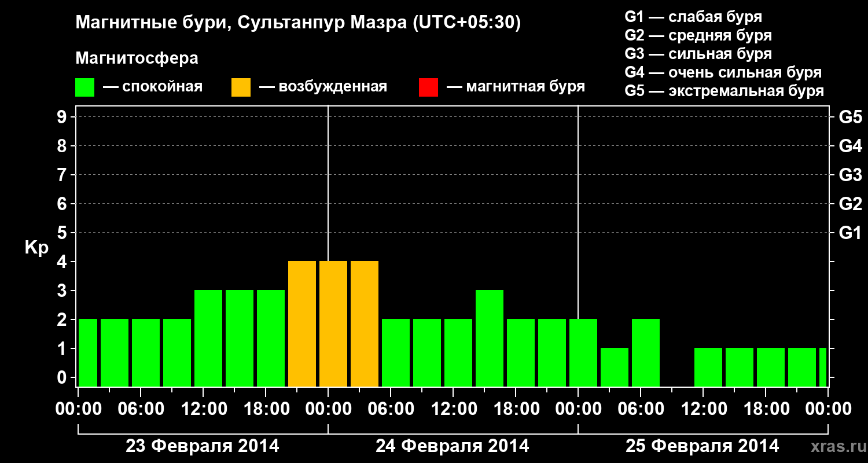Click the 'G2 — средняя буря' legend line
This screenshot has height=463, width=868.
698,35
